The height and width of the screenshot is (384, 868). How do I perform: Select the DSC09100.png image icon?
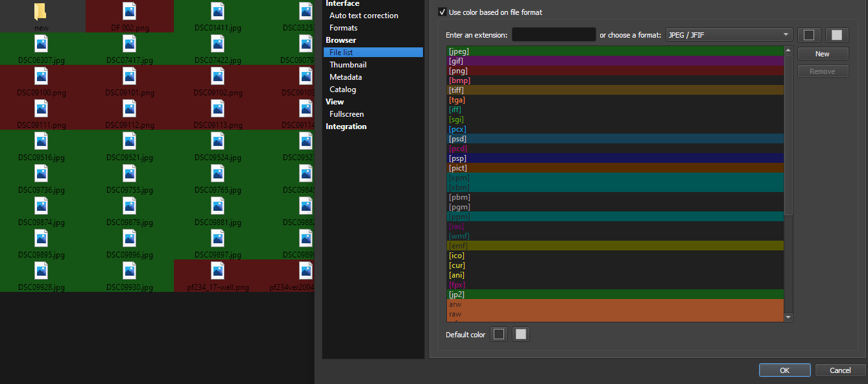(x=42, y=76)
